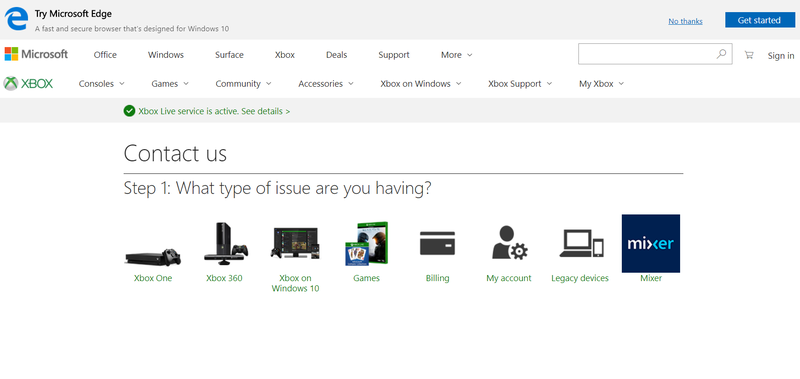Expand the Xbox Support dropdown
The width and height of the screenshot is (800, 379).
(x=520, y=84)
